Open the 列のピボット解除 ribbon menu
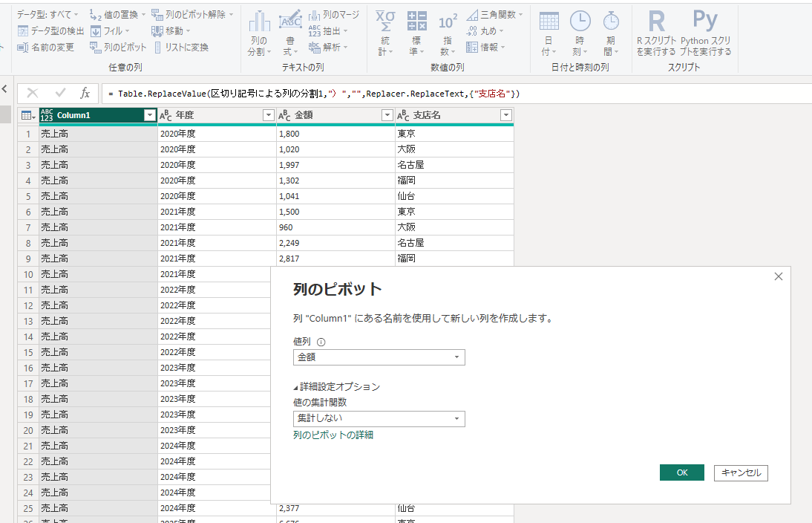Screen dimensions: 812x523 [191, 14]
